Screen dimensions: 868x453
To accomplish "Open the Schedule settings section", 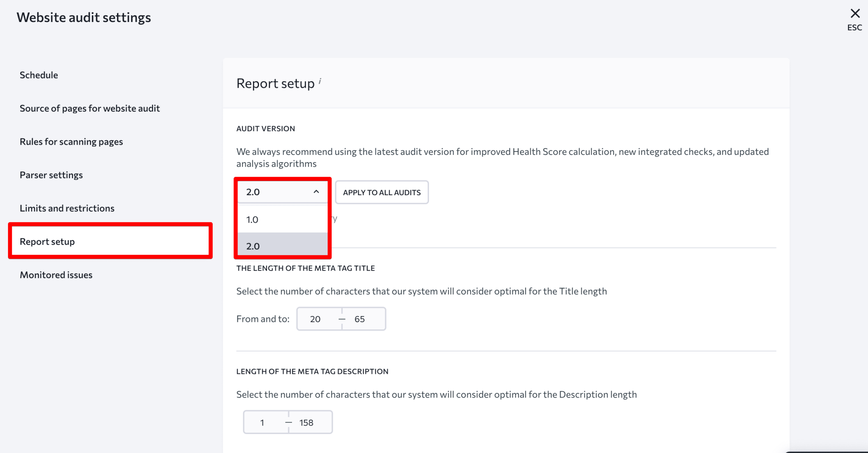I will (x=39, y=75).
